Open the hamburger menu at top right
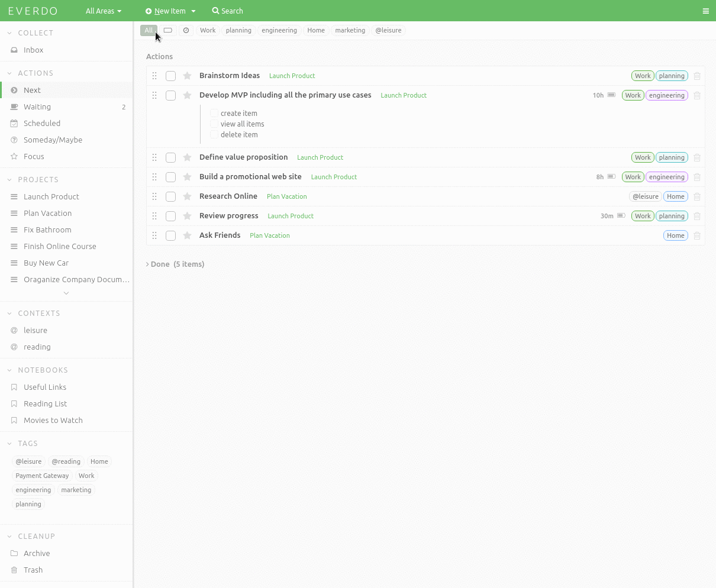The height and width of the screenshot is (588, 716). pos(706,11)
